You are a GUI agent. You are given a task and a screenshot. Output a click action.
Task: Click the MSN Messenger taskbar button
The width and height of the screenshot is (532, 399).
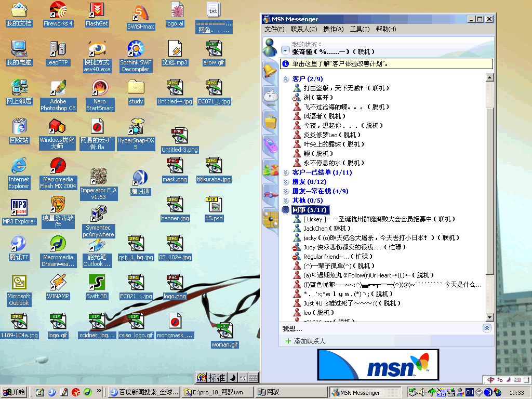coord(365,392)
